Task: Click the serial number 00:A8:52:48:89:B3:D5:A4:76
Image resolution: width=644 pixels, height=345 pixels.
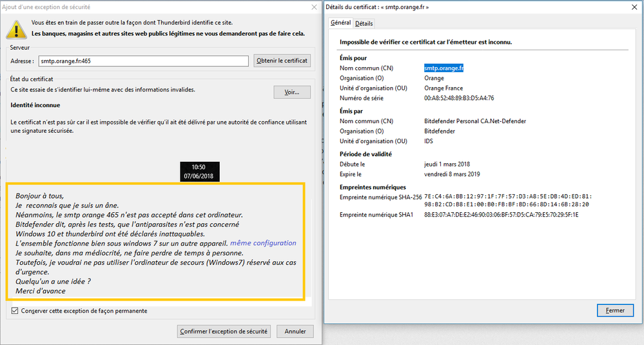Action: 459,98
